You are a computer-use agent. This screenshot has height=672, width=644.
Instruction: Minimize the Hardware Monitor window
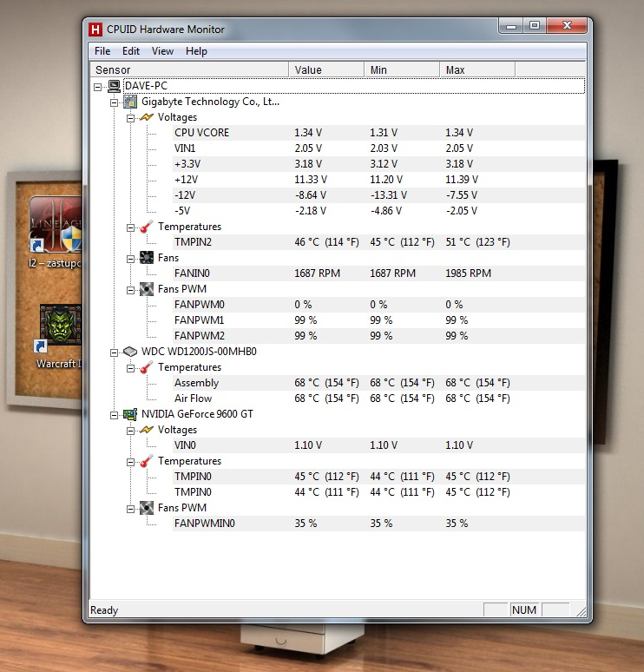click(510, 26)
